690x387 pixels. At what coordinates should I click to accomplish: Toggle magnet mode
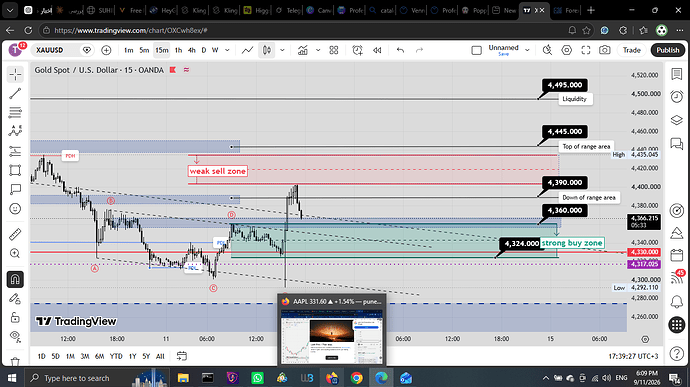15,279
